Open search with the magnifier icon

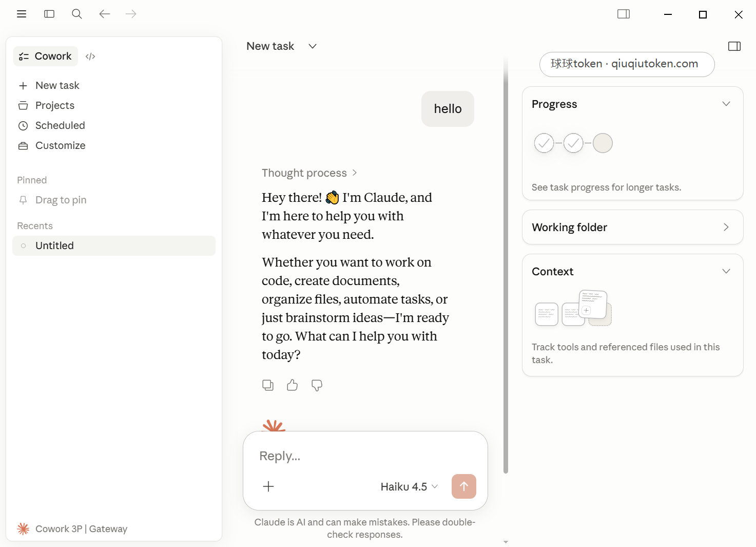[77, 14]
